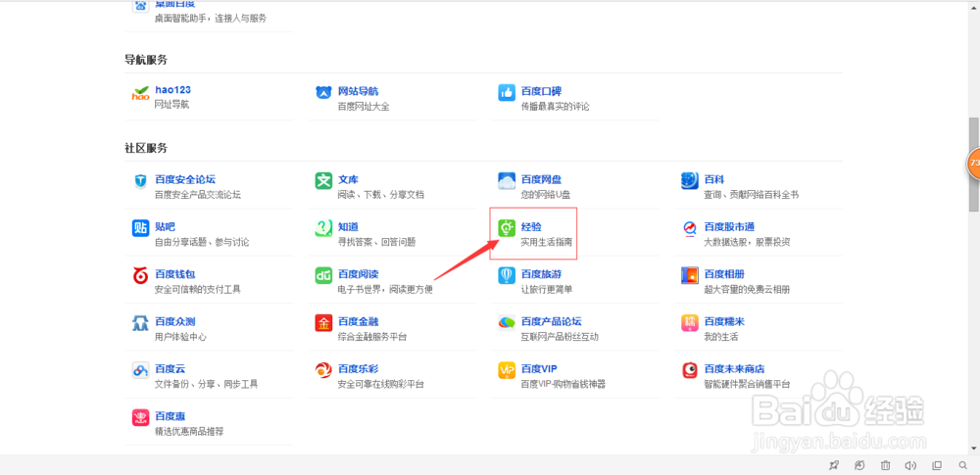Click the 百度安全论坛 shield icon
Screen dimensions: 980x475
click(x=140, y=181)
